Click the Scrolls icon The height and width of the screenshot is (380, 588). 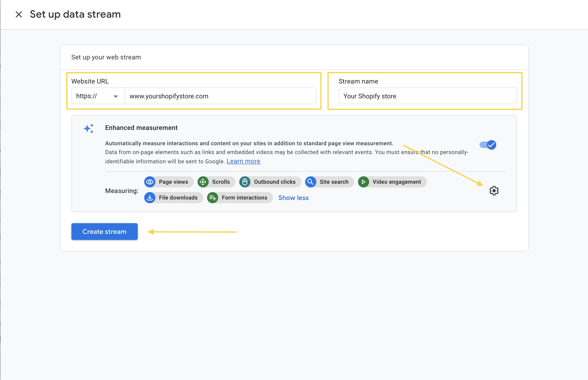click(x=203, y=182)
